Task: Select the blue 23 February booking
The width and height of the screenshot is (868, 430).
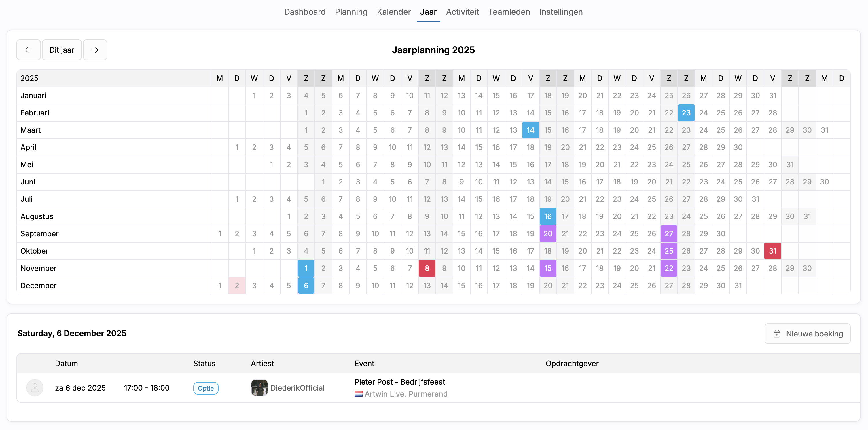Action: click(x=686, y=113)
